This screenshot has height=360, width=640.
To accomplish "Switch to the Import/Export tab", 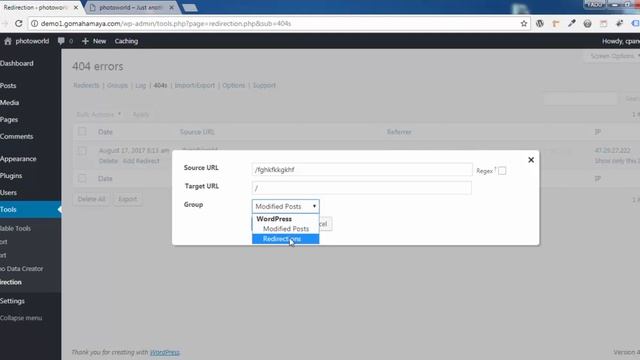I will 195,85.
